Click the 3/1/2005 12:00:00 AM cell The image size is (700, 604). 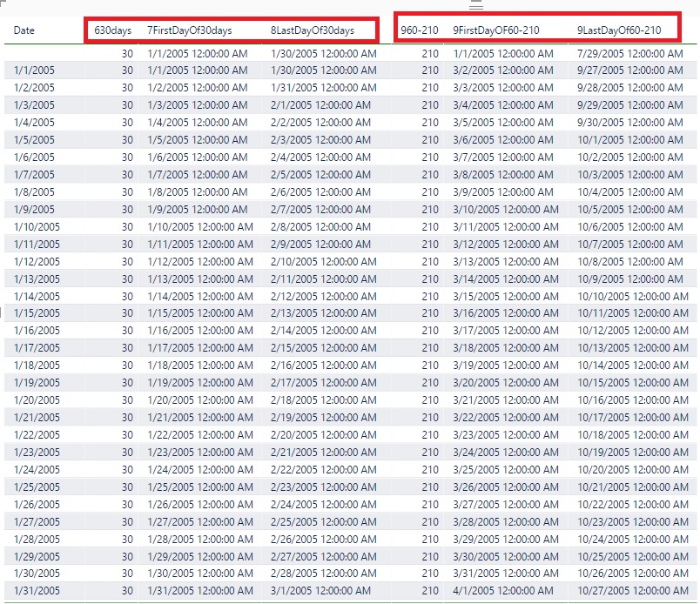tap(320, 591)
